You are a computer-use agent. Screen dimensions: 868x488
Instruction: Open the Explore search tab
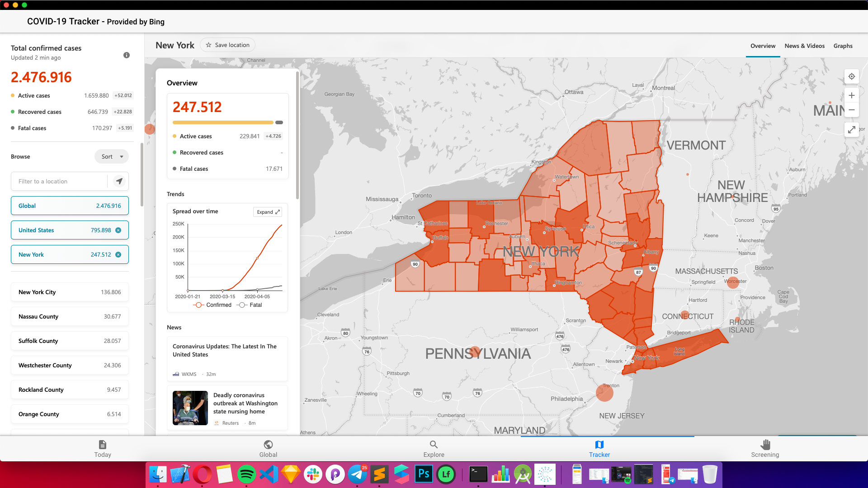434,449
